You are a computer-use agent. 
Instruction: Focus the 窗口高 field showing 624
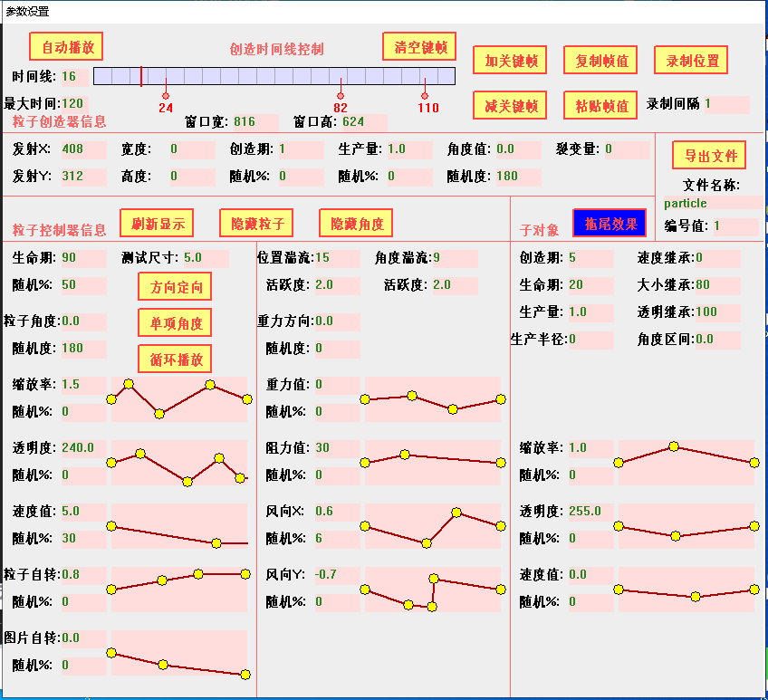(x=364, y=122)
